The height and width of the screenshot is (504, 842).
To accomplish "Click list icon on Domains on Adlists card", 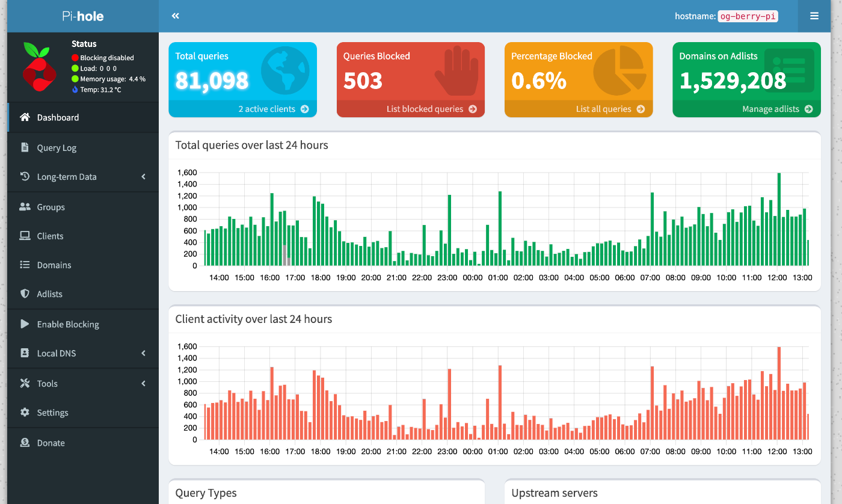I will pos(789,70).
